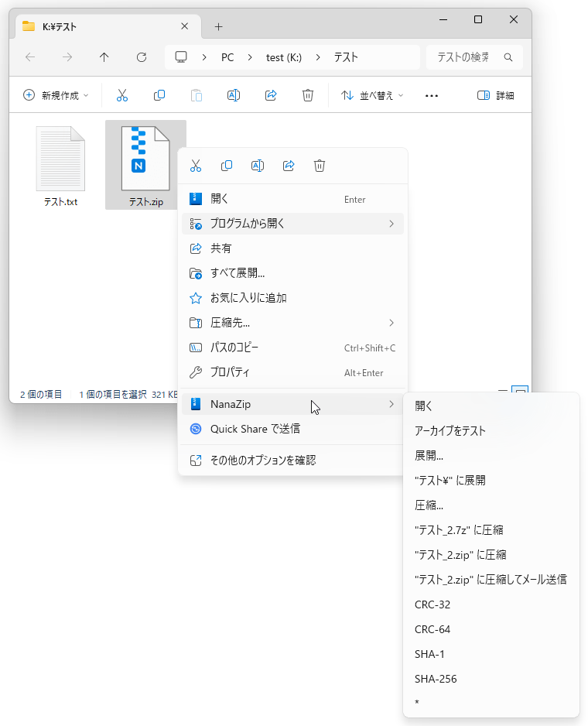
Task: Choose "テスト_2.zip" に圧縮
Action: point(491,555)
